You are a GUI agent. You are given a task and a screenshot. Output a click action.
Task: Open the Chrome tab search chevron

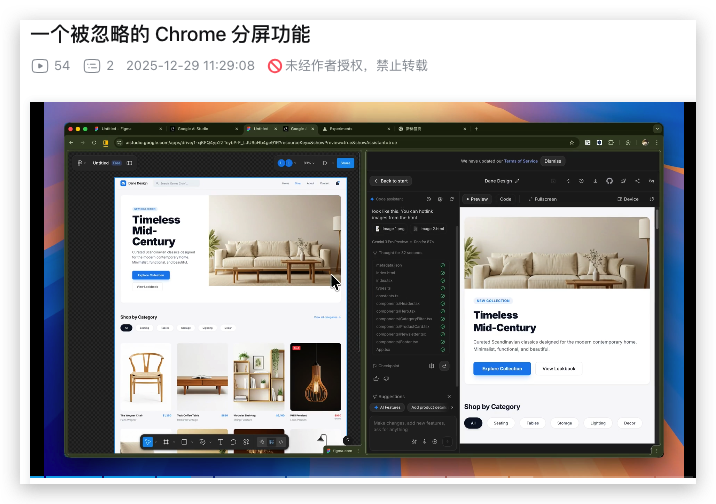[x=657, y=129]
